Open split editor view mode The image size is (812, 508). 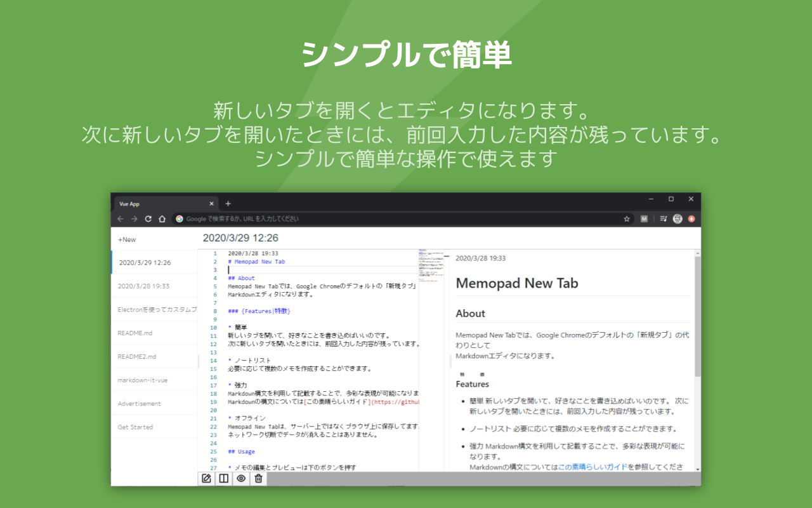pos(223,479)
